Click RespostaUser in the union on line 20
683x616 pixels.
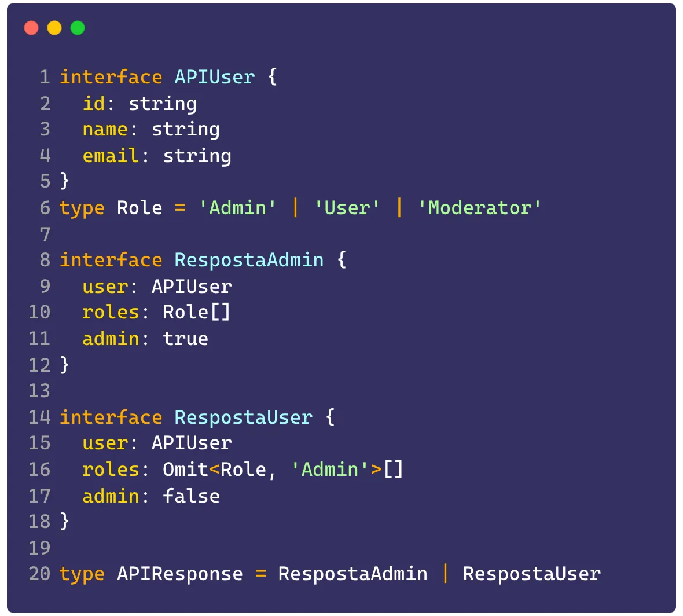[x=532, y=574]
